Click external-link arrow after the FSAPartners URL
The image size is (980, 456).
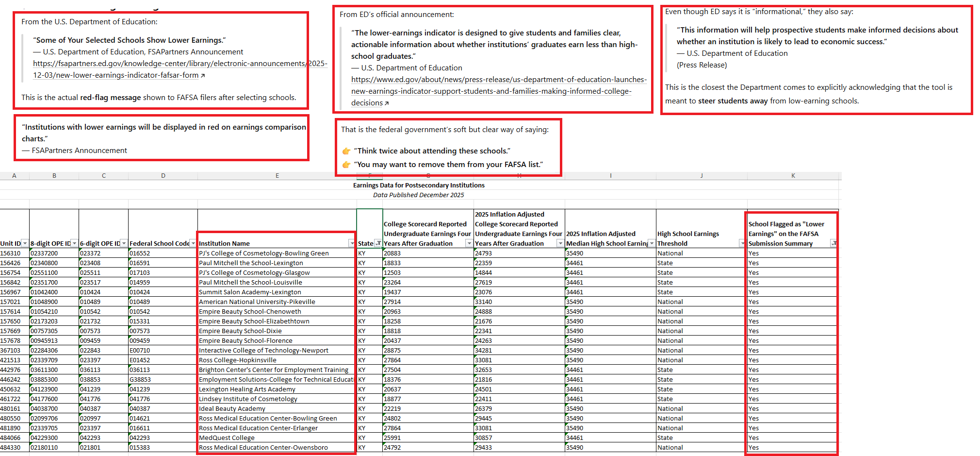(203, 76)
